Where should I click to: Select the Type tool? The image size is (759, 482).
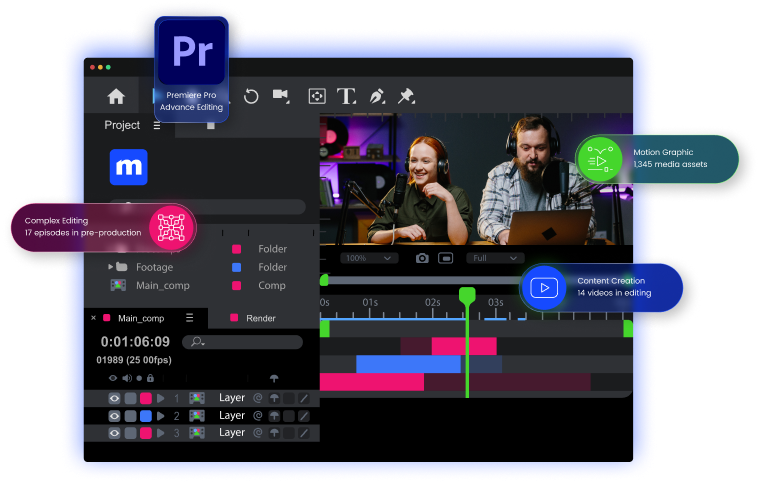click(x=346, y=96)
